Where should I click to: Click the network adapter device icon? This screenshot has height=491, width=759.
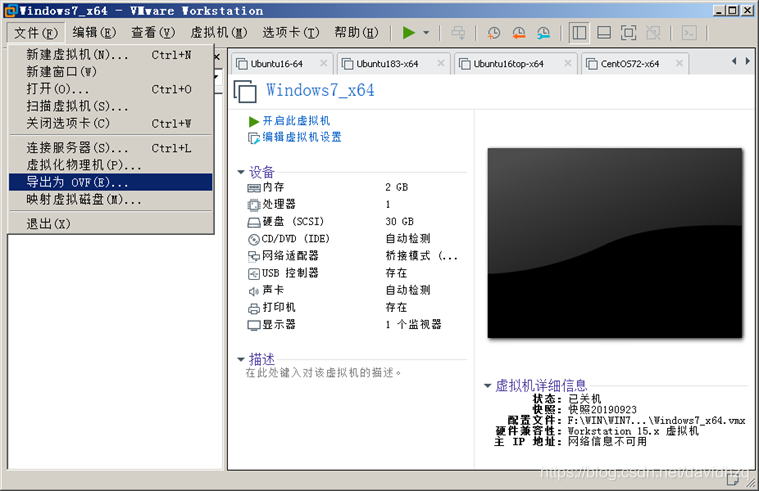253,256
